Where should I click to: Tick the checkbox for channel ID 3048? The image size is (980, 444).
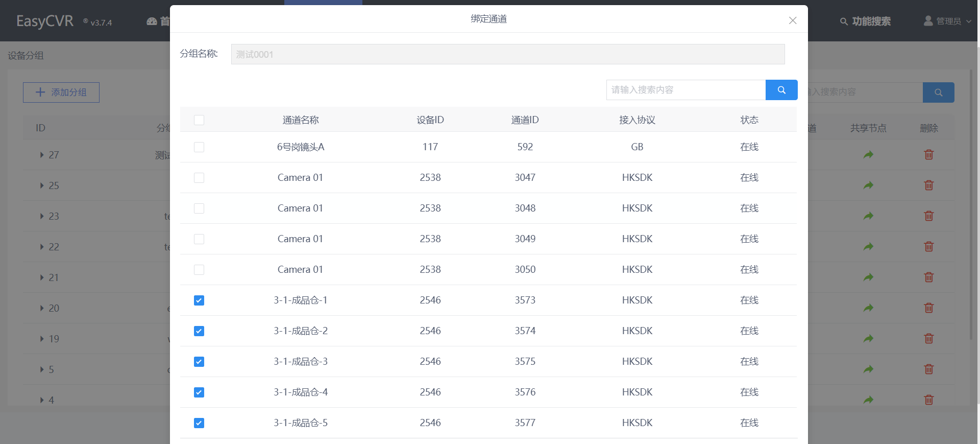pos(199,208)
